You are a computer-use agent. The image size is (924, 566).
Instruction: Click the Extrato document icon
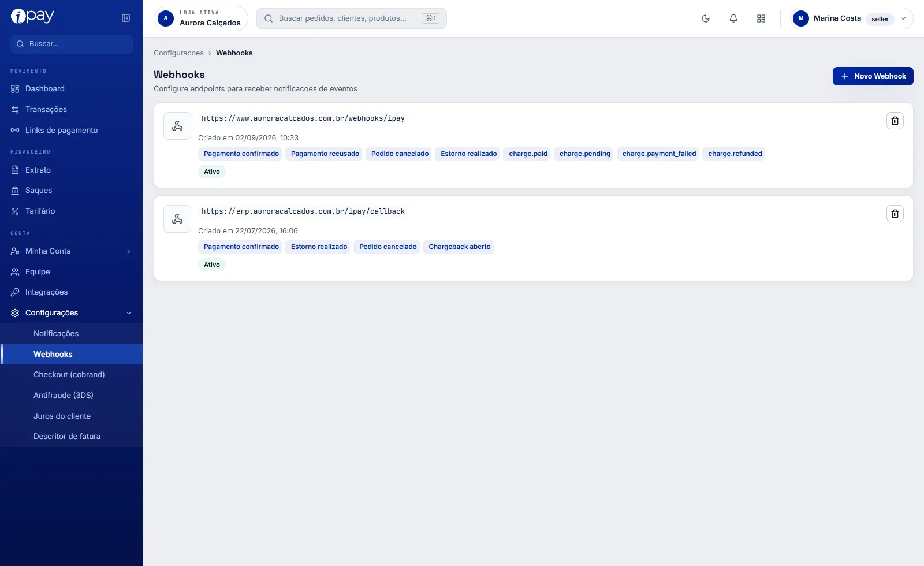coord(15,170)
